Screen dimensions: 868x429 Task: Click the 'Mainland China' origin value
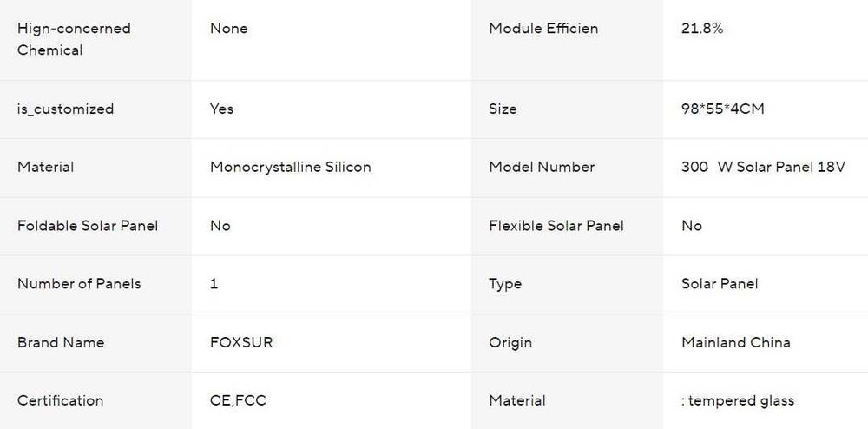[x=736, y=343]
